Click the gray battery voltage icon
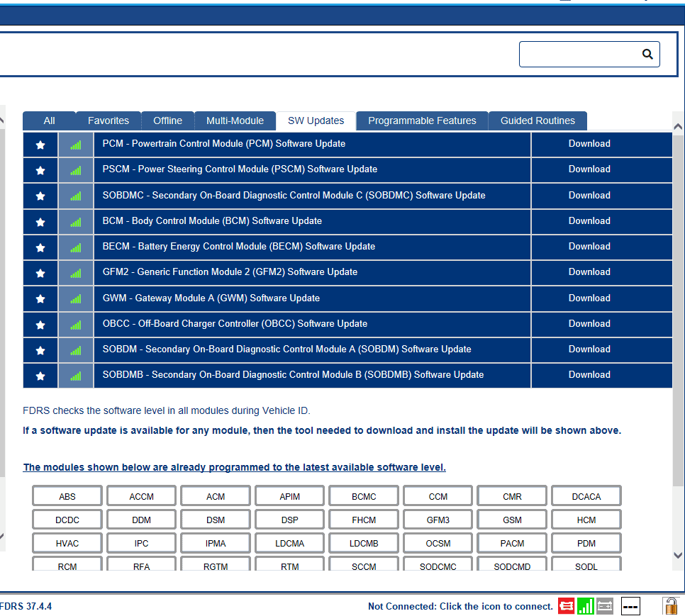This screenshot has width=685, height=616. (604, 606)
